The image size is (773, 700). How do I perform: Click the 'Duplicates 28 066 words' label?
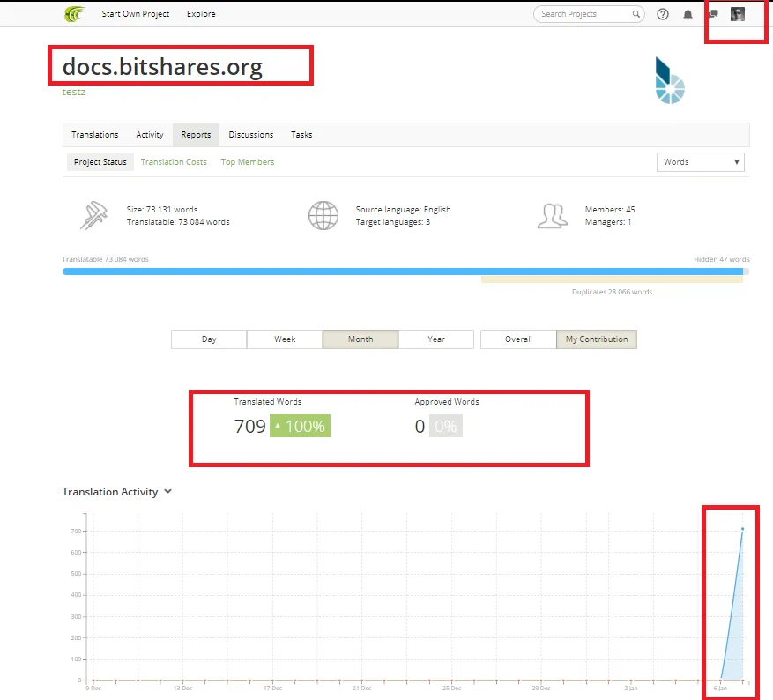click(x=612, y=292)
